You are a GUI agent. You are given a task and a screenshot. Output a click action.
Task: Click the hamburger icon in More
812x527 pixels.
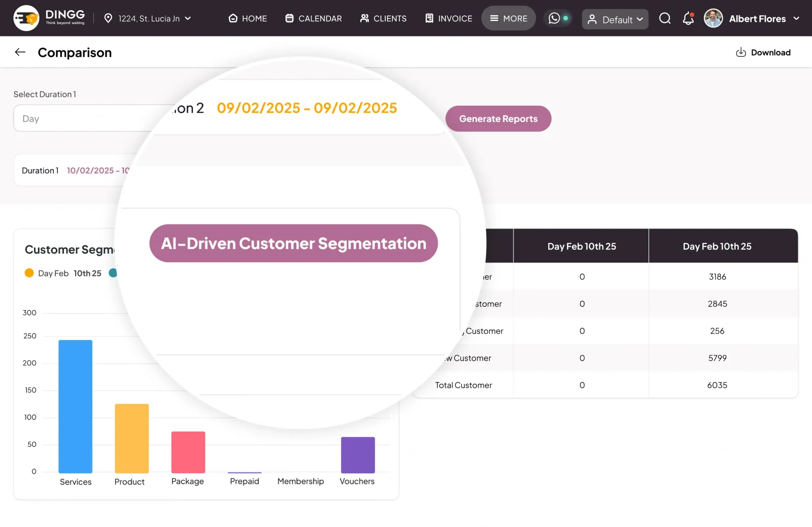tap(494, 18)
